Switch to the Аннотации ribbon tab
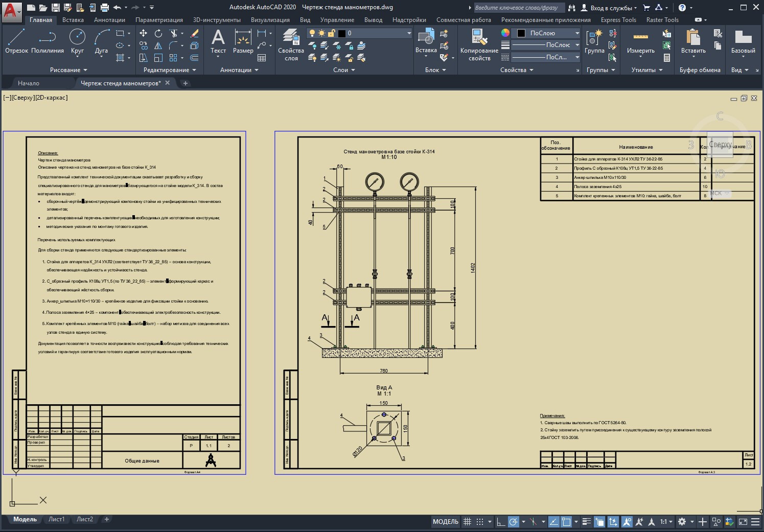The image size is (764, 532). pos(109,20)
